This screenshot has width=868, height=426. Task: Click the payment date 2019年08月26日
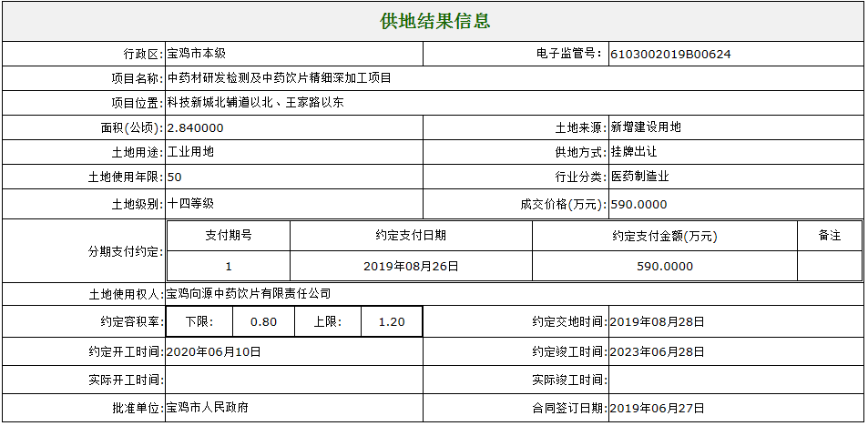(x=411, y=267)
